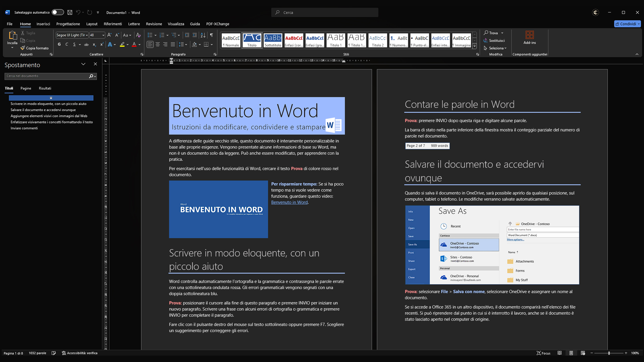644x362 pixels.
Task: Clear all formatting with the eraser icon
Action: tap(138, 35)
